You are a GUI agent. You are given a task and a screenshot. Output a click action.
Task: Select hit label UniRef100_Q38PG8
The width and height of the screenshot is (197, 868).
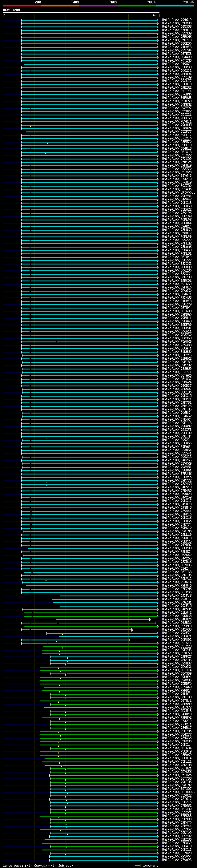(x=177, y=67)
